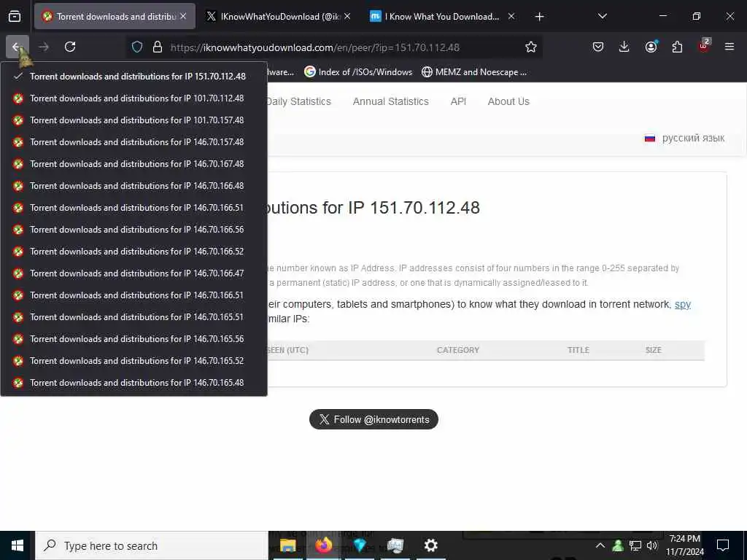This screenshot has height=560, width=747.
Task: Open the notification center icon
Action: [723, 545]
